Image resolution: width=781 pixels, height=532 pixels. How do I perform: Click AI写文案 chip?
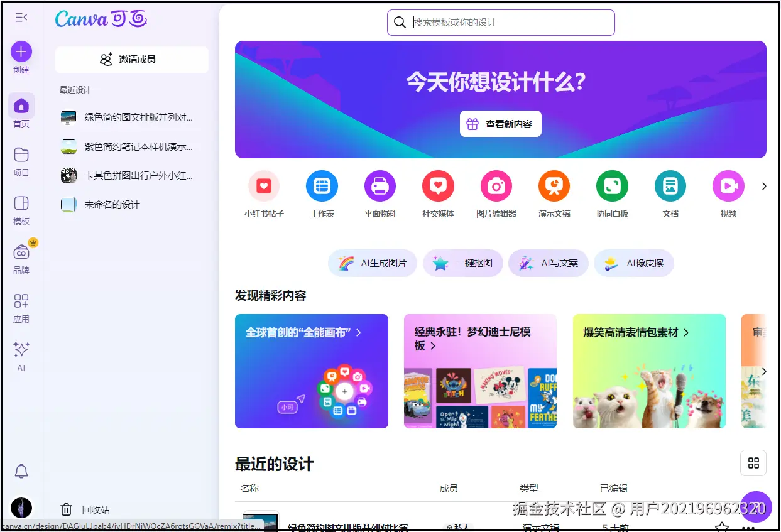pyautogui.click(x=549, y=263)
